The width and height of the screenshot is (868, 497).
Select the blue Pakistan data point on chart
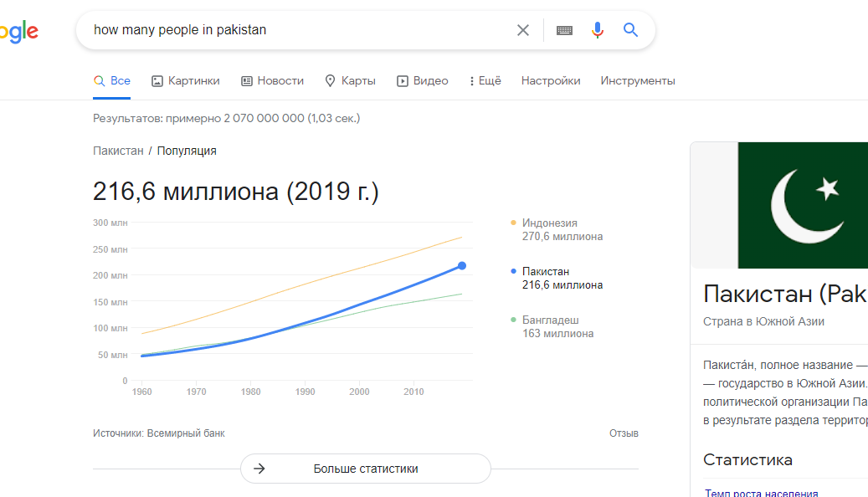point(461,266)
